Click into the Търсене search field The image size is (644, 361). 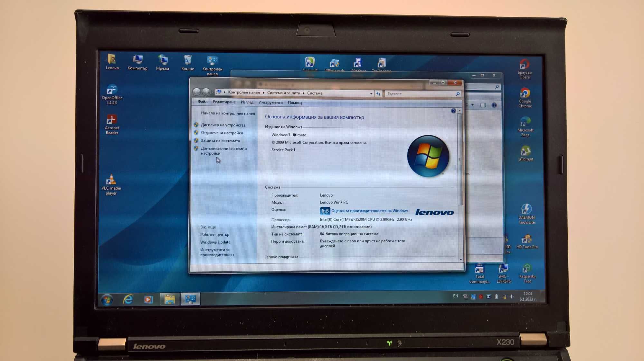[422, 94]
